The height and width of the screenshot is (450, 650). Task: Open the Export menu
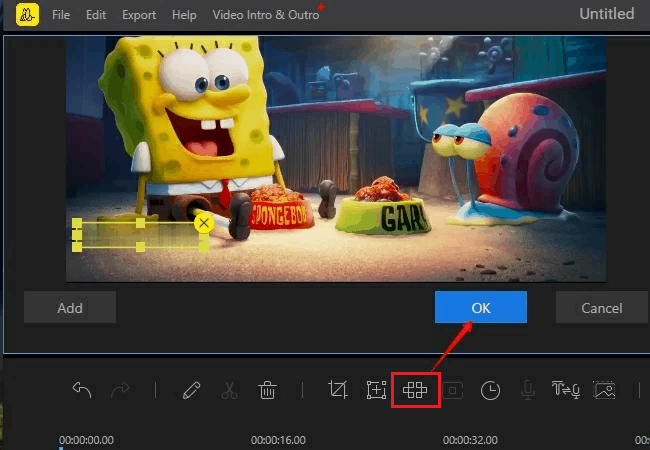(x=139, y=15)
